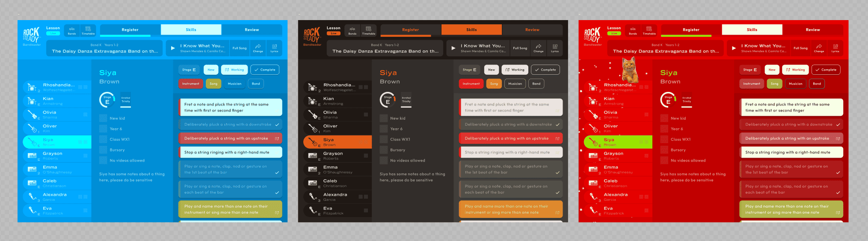
Task: Open Stage E selector in dark theme filters
Action: pyautogui.click(x=469, y=70)
